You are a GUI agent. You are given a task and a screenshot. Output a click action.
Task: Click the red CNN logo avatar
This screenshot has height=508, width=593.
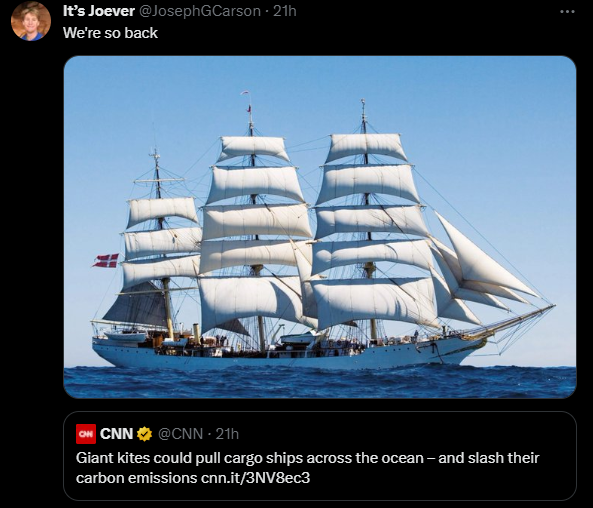point(86,434)
